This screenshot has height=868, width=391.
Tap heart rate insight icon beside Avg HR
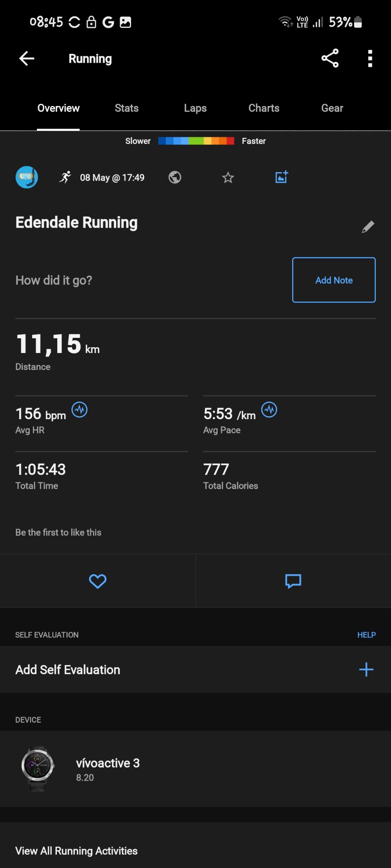point(79,410)
